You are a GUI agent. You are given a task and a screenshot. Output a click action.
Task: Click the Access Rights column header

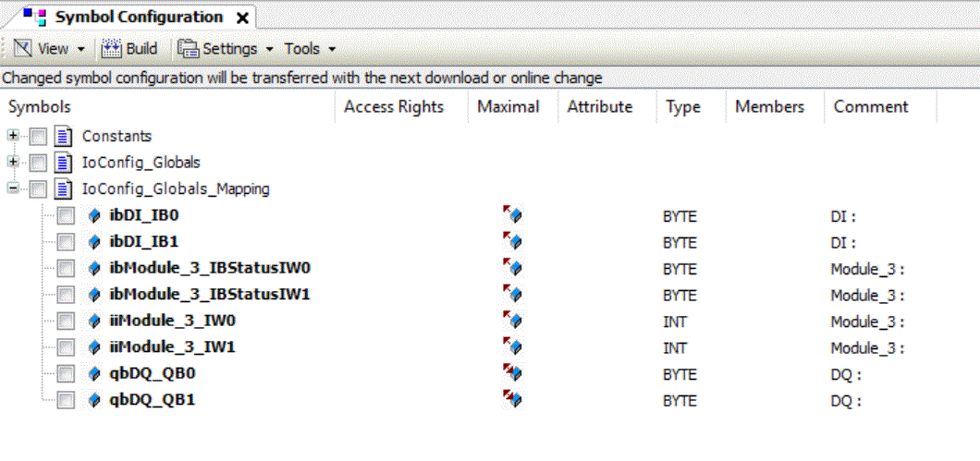(x=394, y=107)
